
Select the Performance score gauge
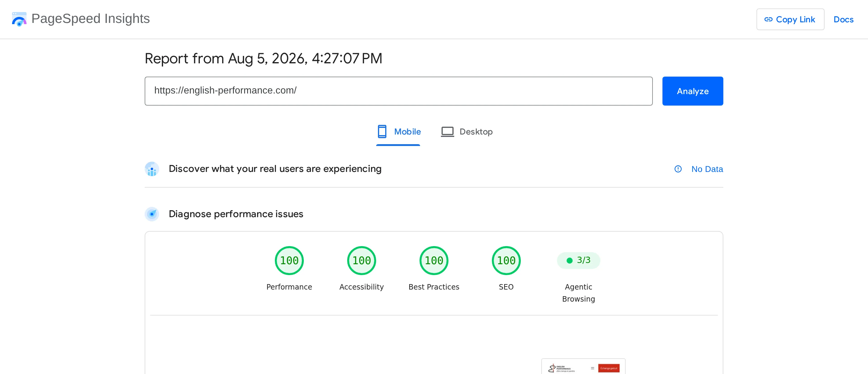[x=289, y=260]
